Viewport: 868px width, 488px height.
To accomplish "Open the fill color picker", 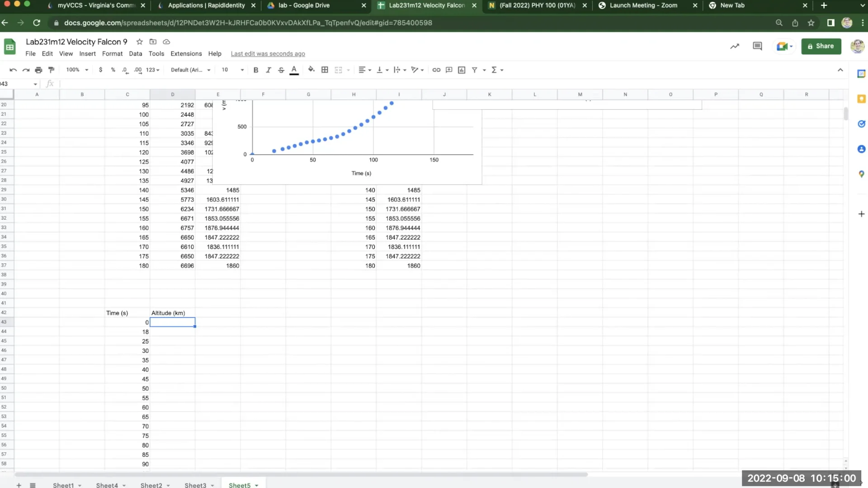I will coord(311,70).
